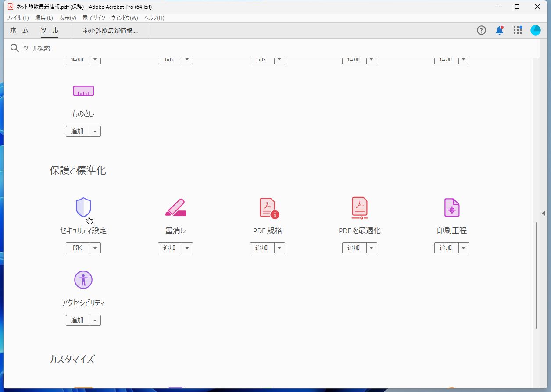Click the 墨消し (Redaction) marker icon
The height and width of the screenshot is (392, 551).
175,207
